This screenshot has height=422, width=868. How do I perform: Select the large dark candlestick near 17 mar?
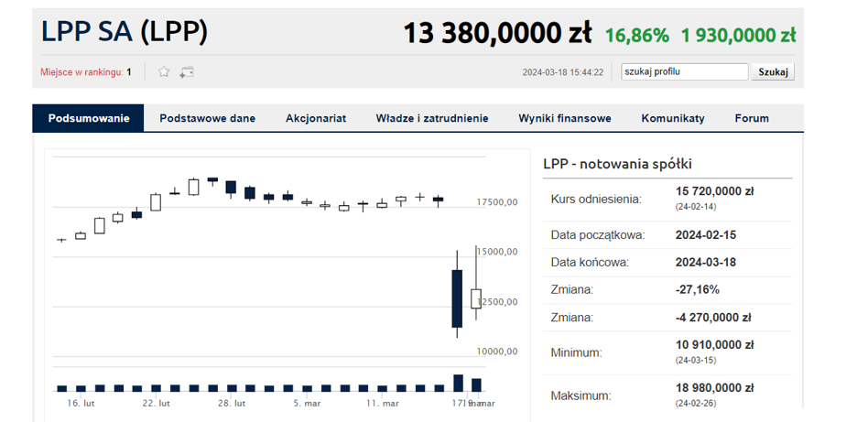(x=457, y=298)
